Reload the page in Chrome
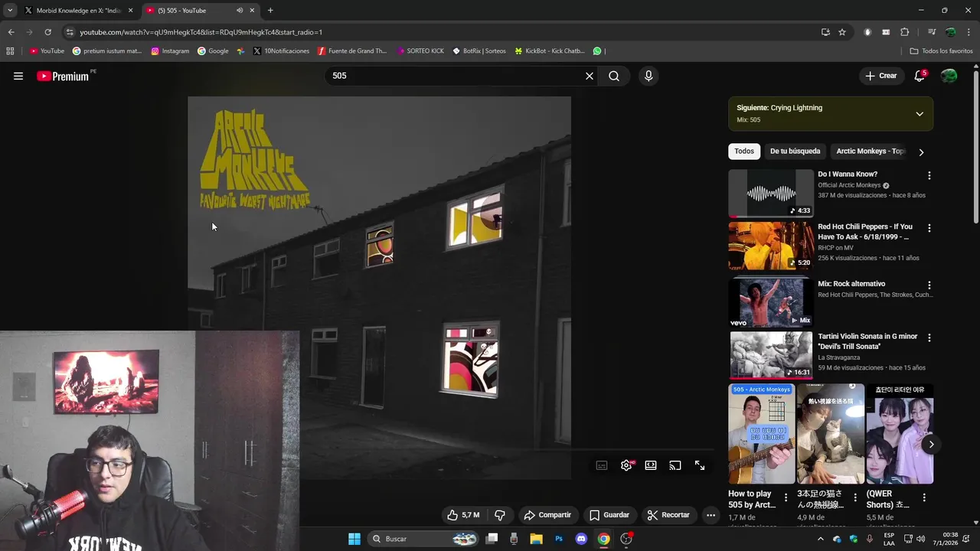The width and height of the screenshot is (980, 551). click(47, 32)
